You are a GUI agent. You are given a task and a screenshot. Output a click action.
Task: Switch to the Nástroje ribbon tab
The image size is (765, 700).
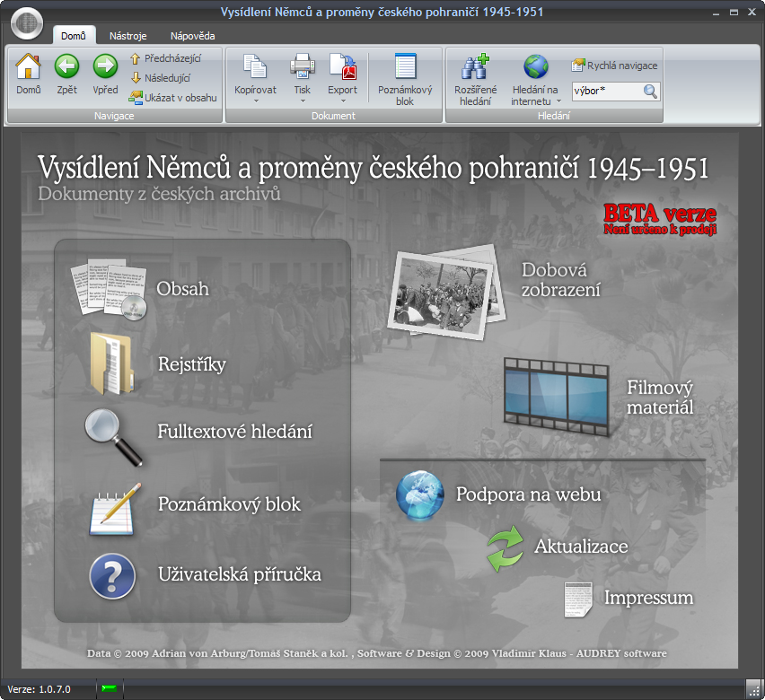coord(128,36)
